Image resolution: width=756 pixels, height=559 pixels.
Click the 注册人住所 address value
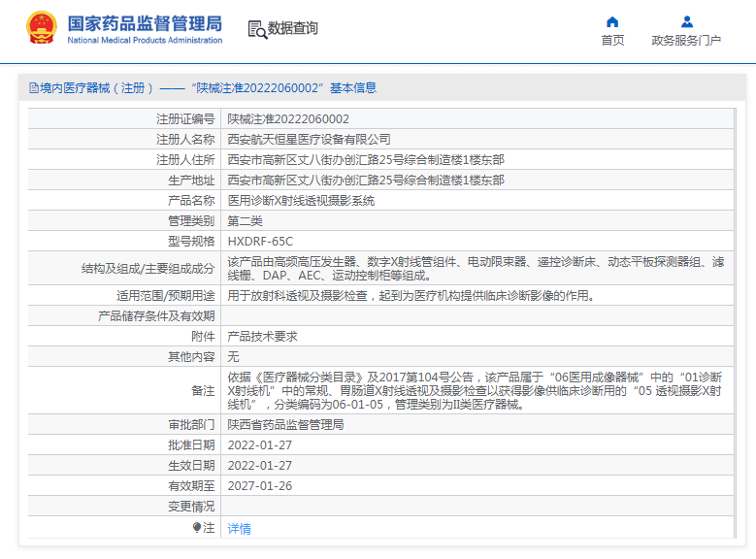366,160
